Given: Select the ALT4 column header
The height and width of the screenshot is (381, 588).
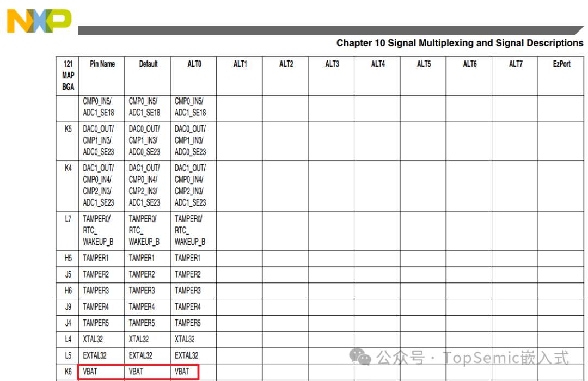Looking at the screenshot, I should pos(378,64).
